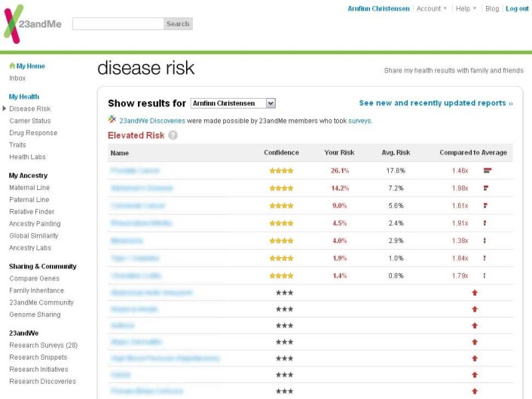Click the Search button
Image resolution: width=532 pixels, height=399 pixels.
pyautogui.click(x=178, y=24)
